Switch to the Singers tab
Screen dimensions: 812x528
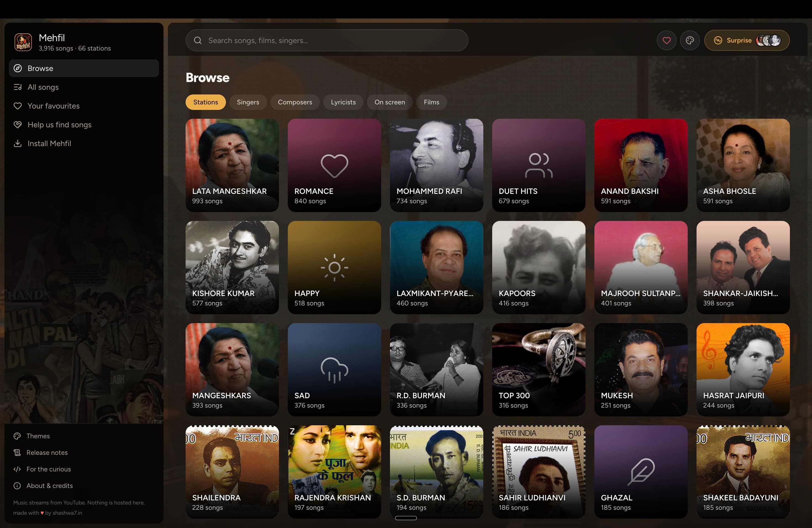click(248, 102)
